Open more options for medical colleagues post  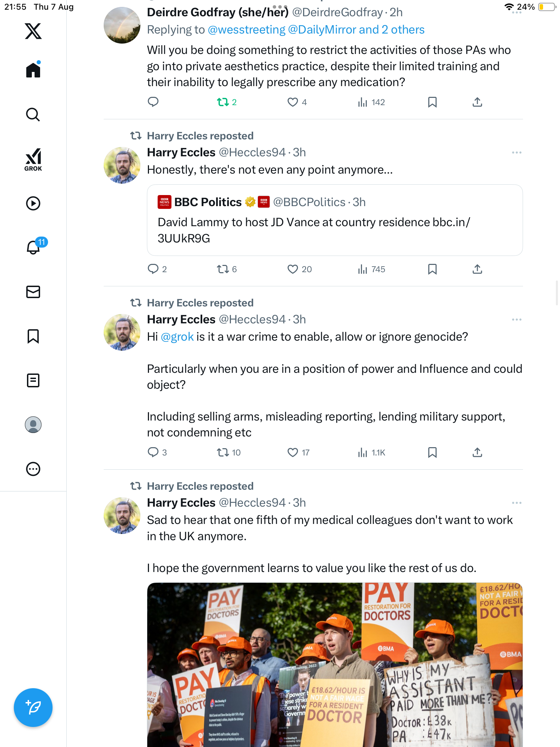(x=516, y=503)
